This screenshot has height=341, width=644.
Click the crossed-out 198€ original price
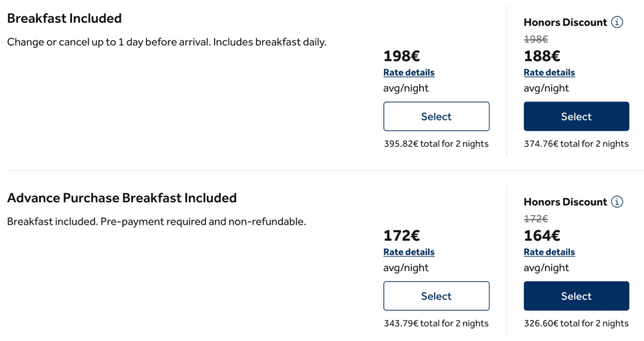pyautogui.click(x=536, y=39)
